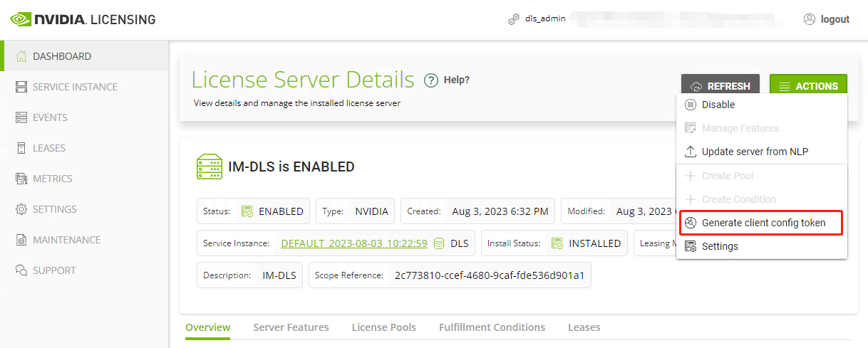Switch to the Server Features tab
The height and width of the screenshot is (348, 868).
click(x=291, y=327)
